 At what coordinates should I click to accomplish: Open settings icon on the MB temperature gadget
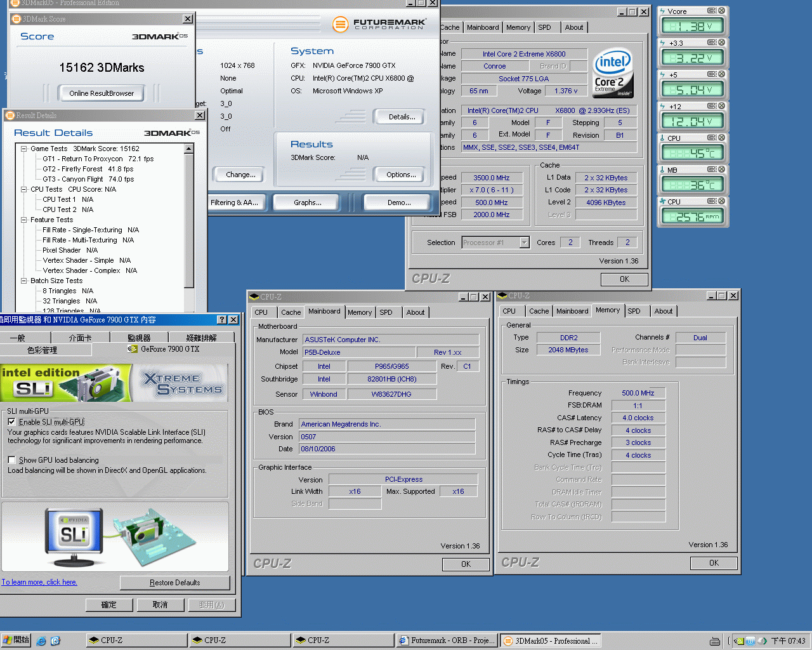pyautogui.click(x=712, y=169)
